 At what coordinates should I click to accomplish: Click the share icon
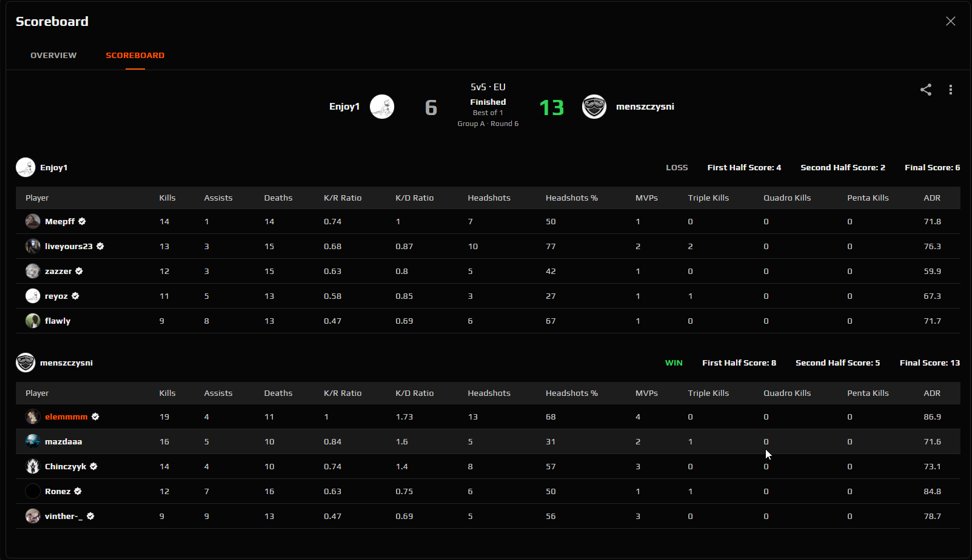pos(926,90)
